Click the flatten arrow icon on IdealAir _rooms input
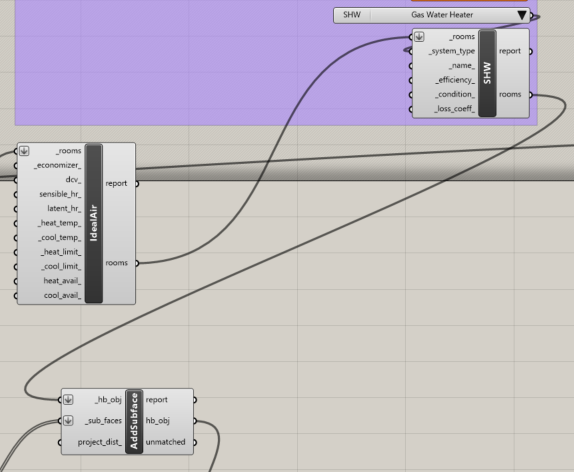 coord(24,151)
